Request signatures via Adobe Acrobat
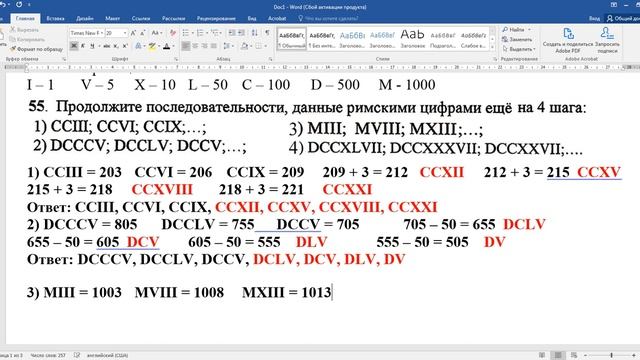Image resolution: width=640 pixels, height=360 pixels. tap(607, 40)
